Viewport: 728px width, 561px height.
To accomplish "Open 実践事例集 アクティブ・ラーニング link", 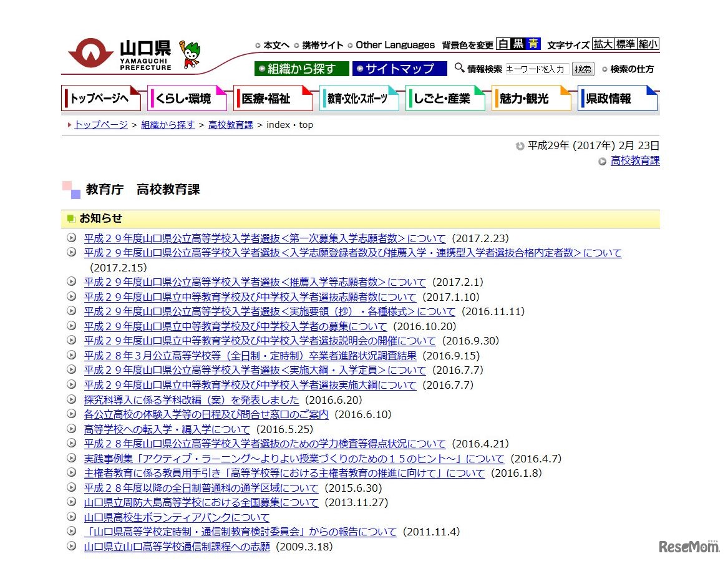I will coord(294,459).
